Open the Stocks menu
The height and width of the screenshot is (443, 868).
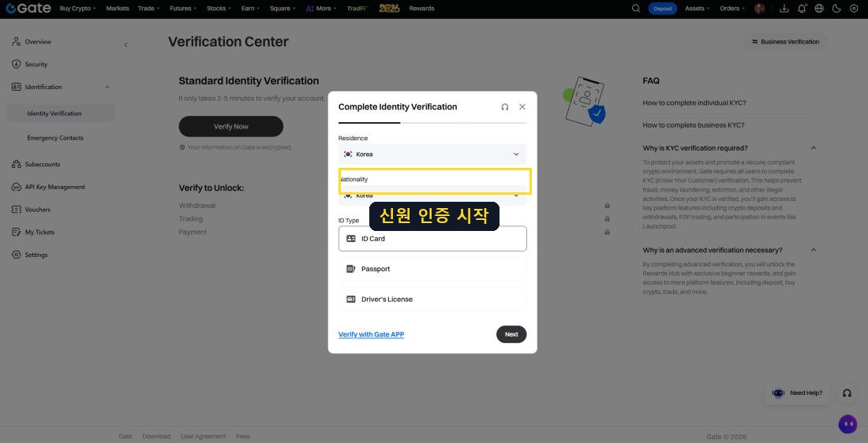click(x=219, y=9)
